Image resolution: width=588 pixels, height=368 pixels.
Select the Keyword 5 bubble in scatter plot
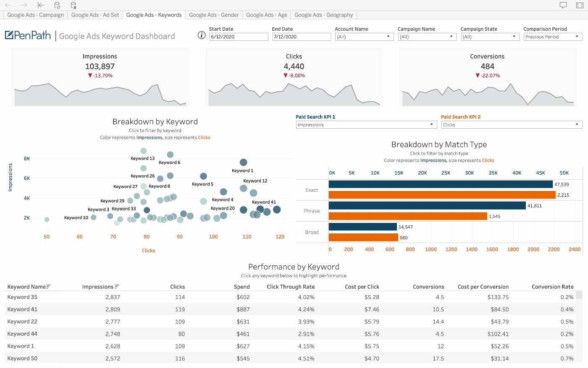click(203, 176)
